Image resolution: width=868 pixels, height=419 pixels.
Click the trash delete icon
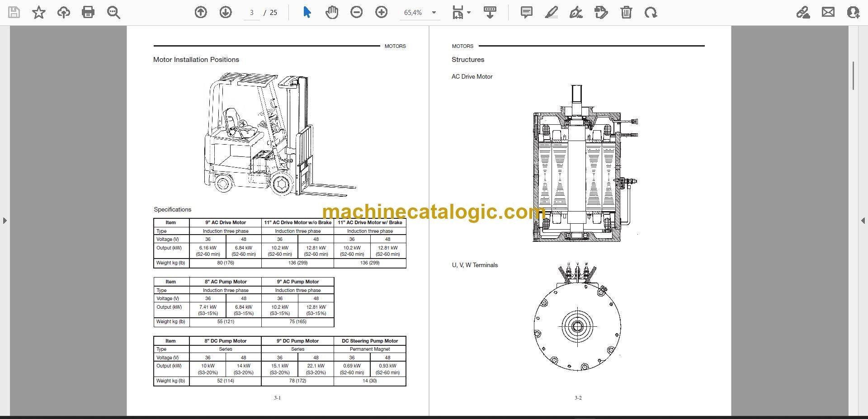pos(626,12)
